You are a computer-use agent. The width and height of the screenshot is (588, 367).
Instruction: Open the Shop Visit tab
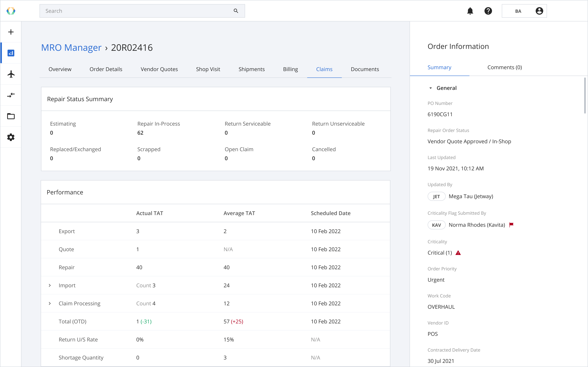tap(208, 69)
